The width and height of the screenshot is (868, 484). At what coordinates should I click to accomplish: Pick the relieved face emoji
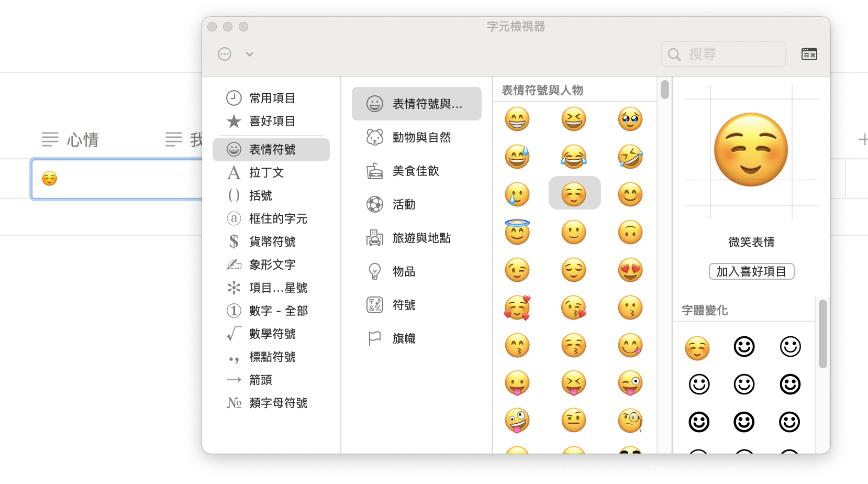(574, 270)
